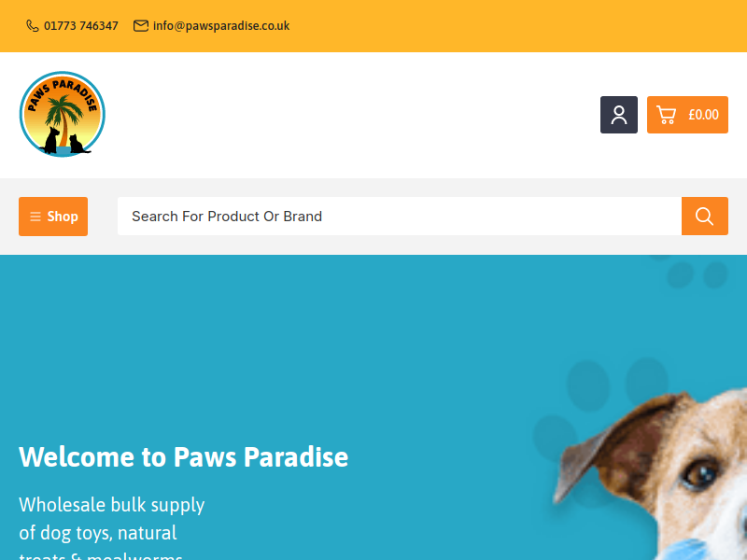747x560 pixels.
Task: Click the black dog and cat silhouette in logo
Action: pos(64,142)
